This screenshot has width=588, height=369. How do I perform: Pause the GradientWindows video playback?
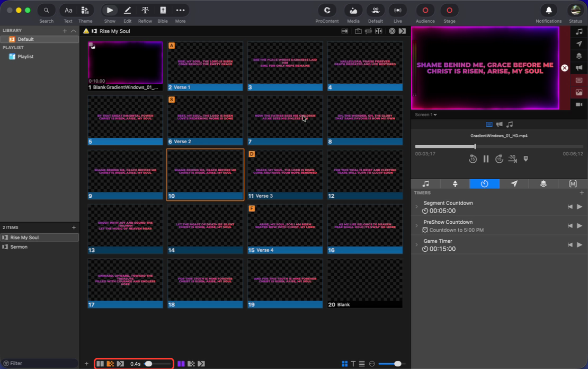coord(486,159)
